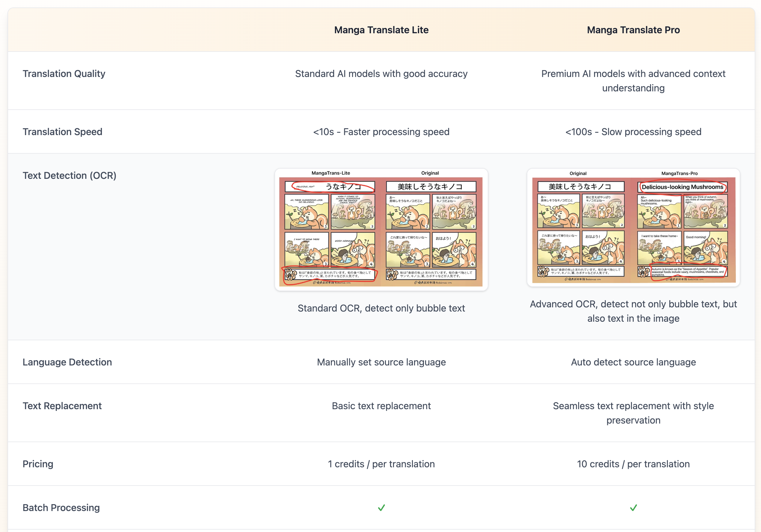Image resolution: width=761 pixels, height=532 pixels.
Task: Click the green checkmark under Manga Translate Lite
Action: (x=382, y=507)
